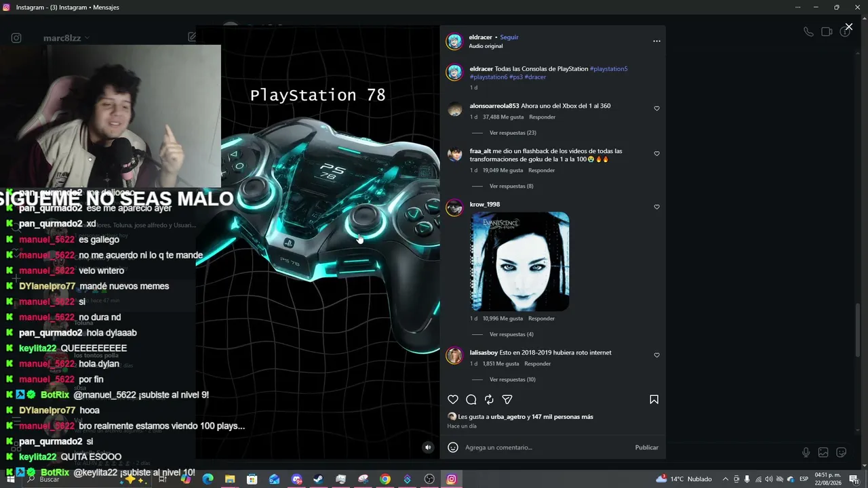Show hidden system tray icons
Image resolution: width=868 pixels, height=488 pixels.
pyautogui.click(x=725, y=479)
